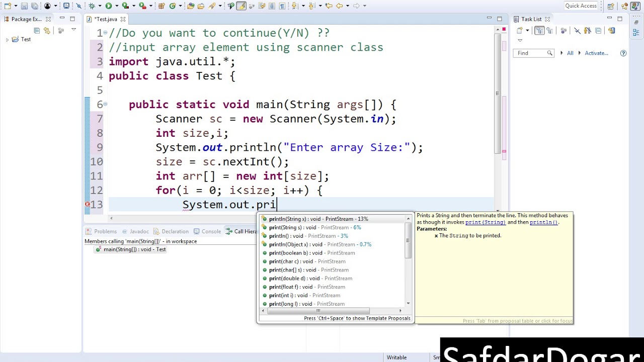
Task: Click the Coverage run icon
Action: (x=125, y=6)
